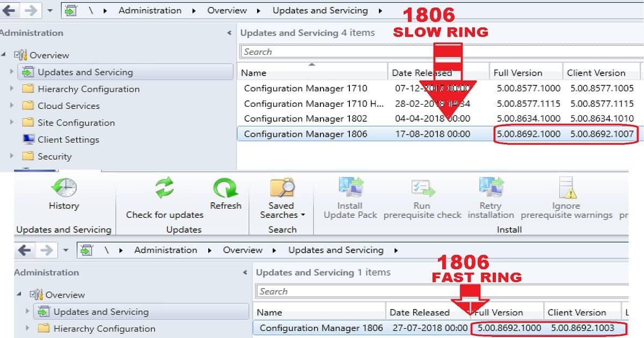Click Overview in the top breadcrumb
This screenshot has height=338, width=644.
[227, 11]
